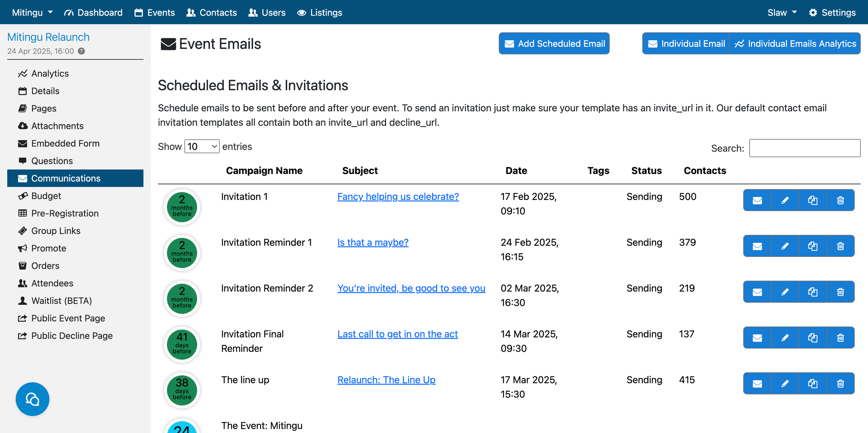The image size is (868, 433).
Task: Click the envelope icon for Invitation 1
Action: 757,200
